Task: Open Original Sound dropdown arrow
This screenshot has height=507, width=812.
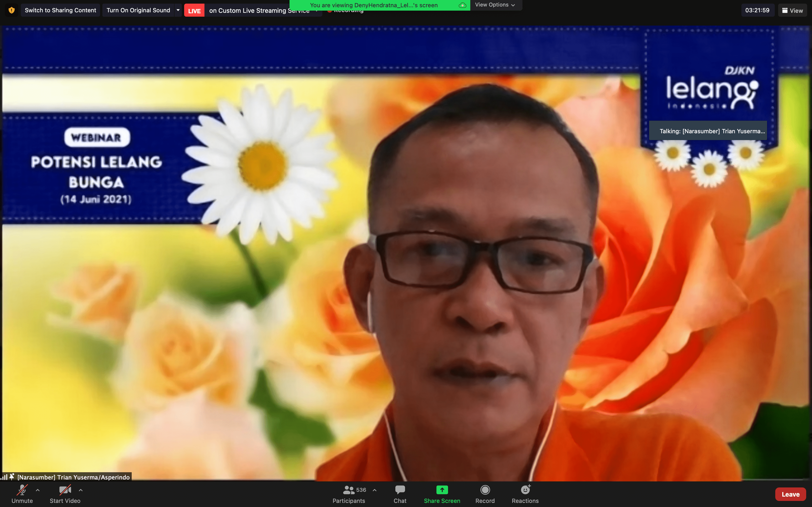Action: coord(178,10)
